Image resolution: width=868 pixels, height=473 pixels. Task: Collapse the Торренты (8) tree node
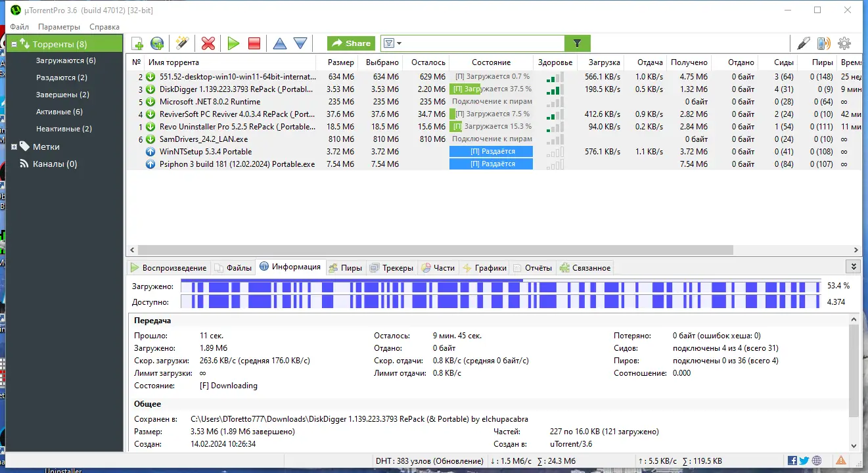(x=14, y=45)
